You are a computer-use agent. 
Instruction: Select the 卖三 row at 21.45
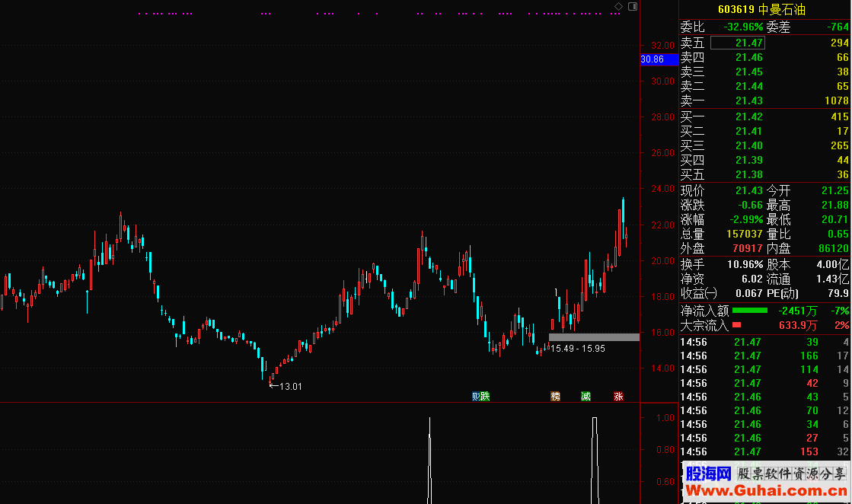764,72
